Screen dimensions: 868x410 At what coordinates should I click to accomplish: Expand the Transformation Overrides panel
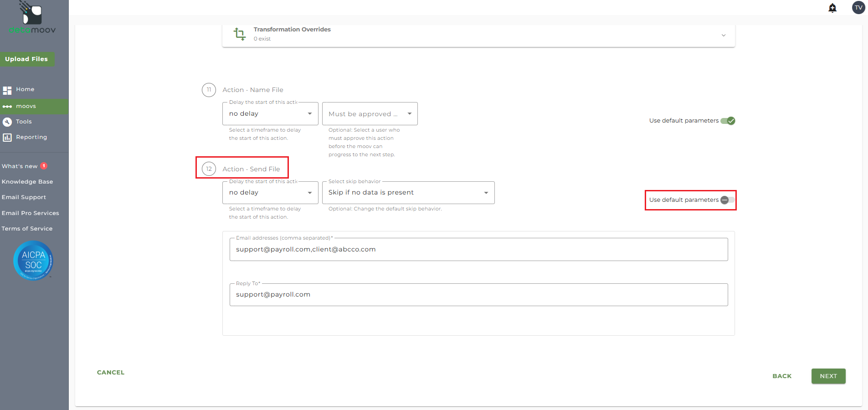[723, 35]
